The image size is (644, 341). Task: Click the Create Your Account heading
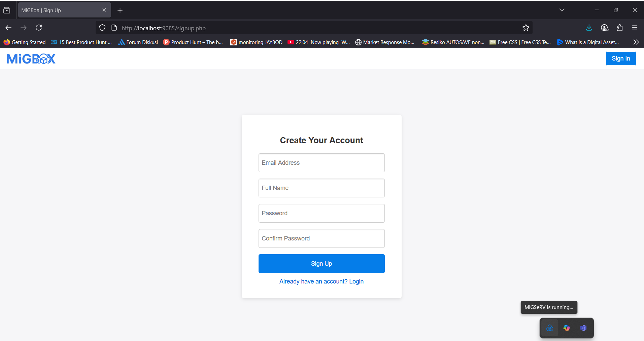pyautogui.click(x=321, y=140)
